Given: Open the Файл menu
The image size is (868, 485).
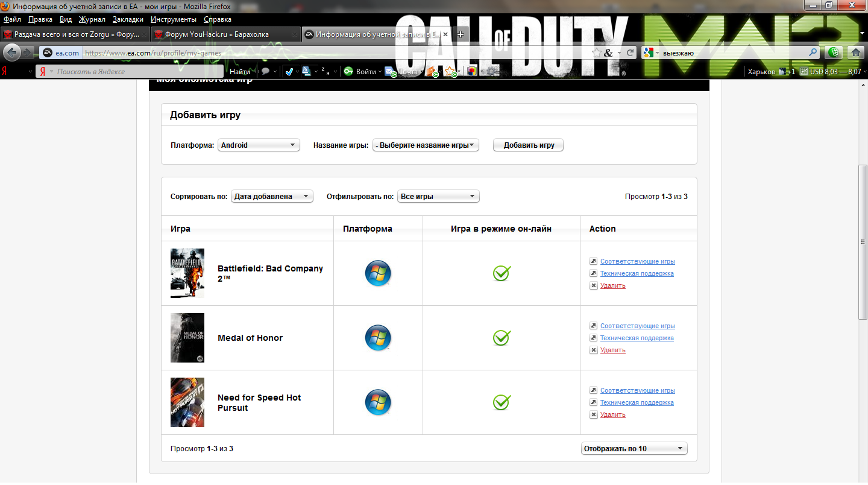Looking at the screenshot, I should (x=12, y=19).
